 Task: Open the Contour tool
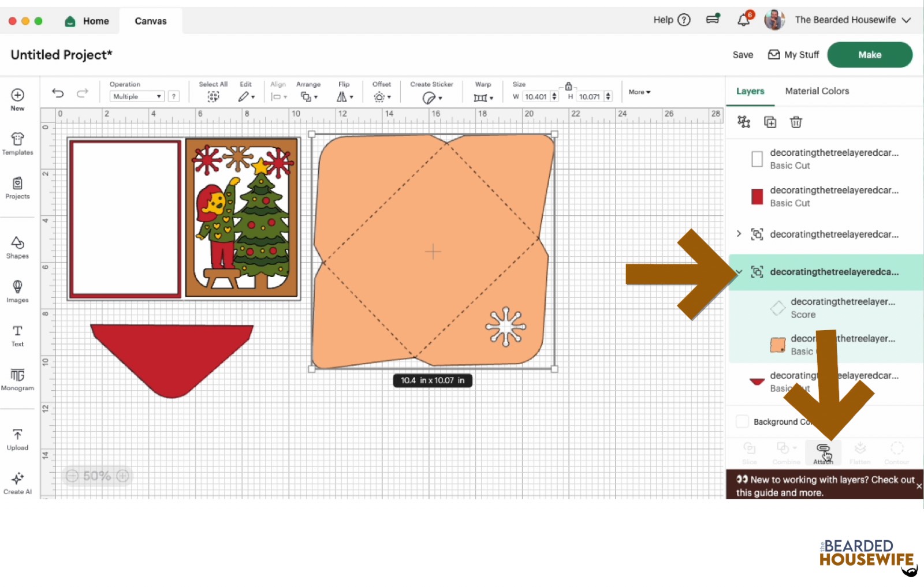896,452
